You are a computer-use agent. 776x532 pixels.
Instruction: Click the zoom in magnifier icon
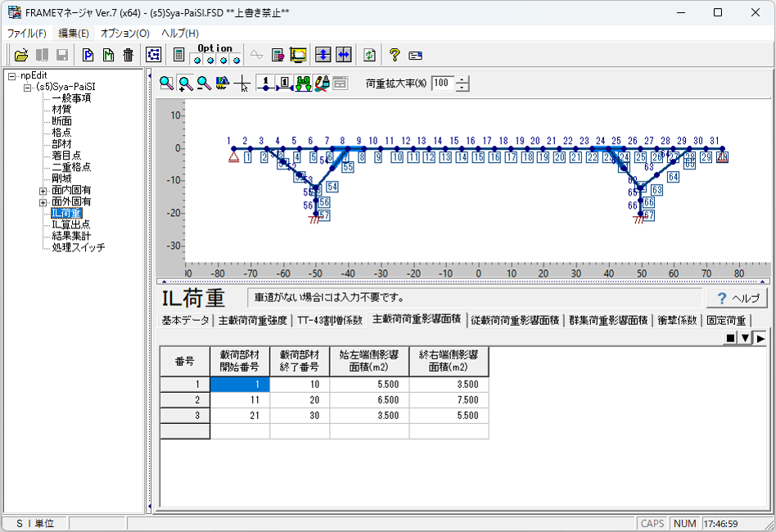tap(185, 83)
